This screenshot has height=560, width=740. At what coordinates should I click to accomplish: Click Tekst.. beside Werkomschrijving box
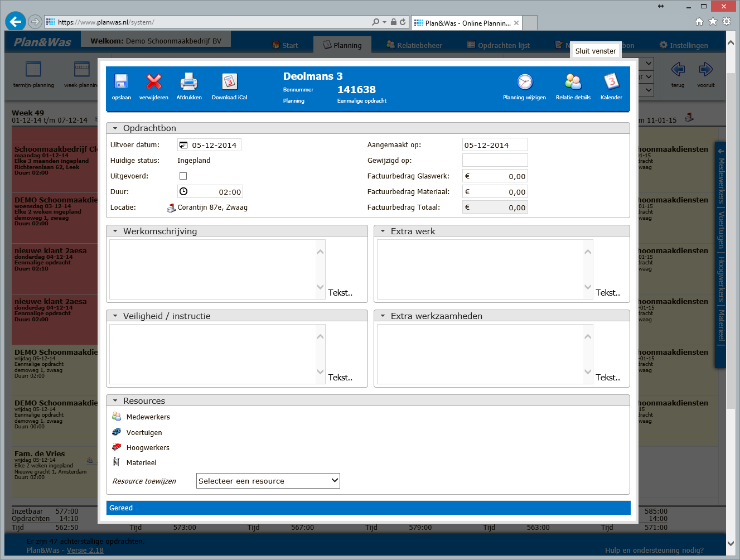coord(340,293)
